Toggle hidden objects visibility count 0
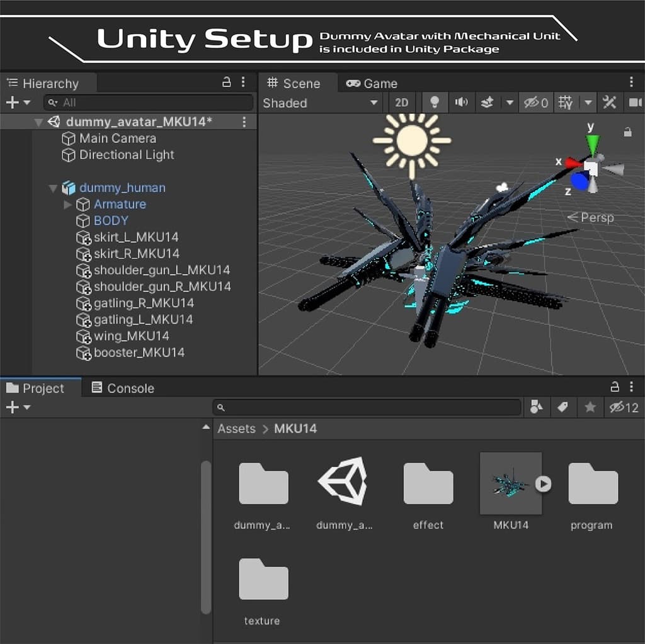This screenshot has width=645, height=644. [535, 103]
